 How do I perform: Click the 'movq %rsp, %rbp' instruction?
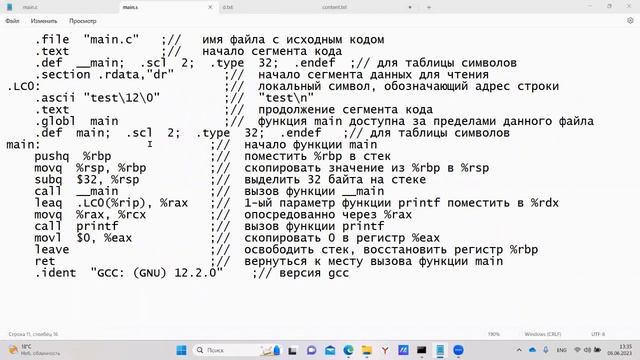(90, 168)
